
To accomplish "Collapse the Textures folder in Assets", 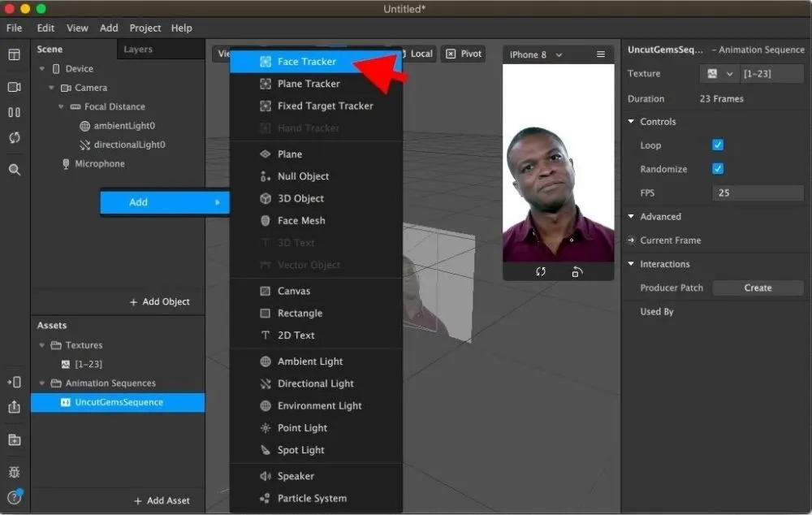I will (x=42, y=345).
